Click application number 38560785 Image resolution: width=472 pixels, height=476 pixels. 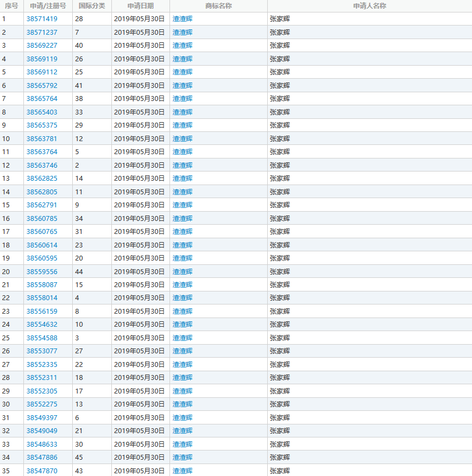tap(42, 219)
